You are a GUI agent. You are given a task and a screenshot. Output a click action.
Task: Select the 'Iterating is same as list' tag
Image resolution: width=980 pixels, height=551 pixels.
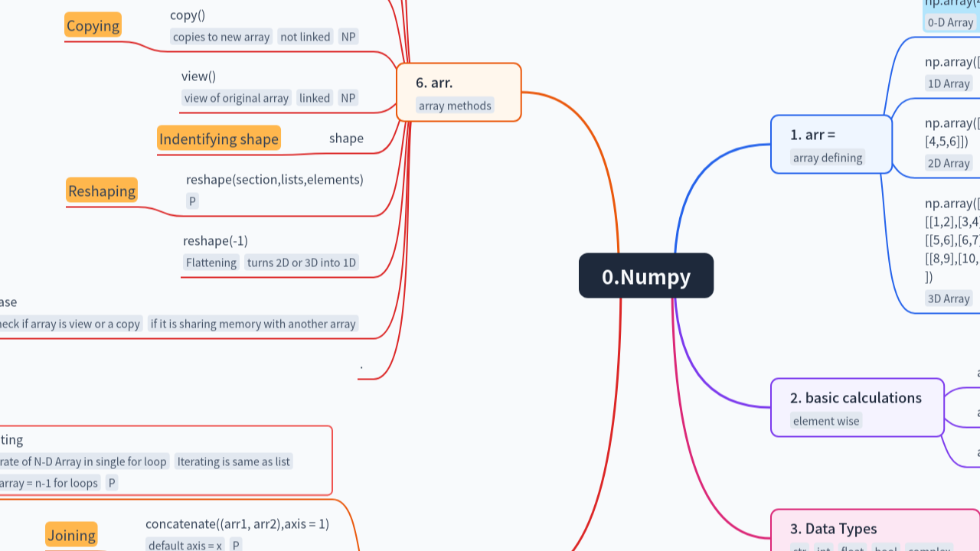point(233,461)
